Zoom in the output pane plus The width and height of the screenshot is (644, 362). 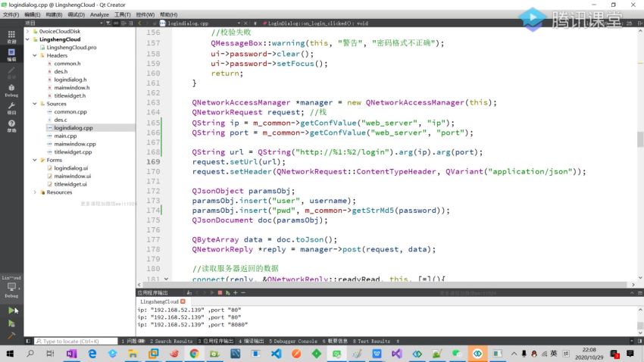pos(236,292)
